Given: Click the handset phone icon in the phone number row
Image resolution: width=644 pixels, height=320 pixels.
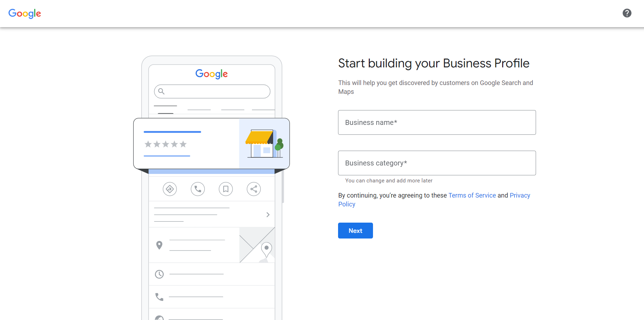Looking at the screenshot, I should tap(160, 297).
